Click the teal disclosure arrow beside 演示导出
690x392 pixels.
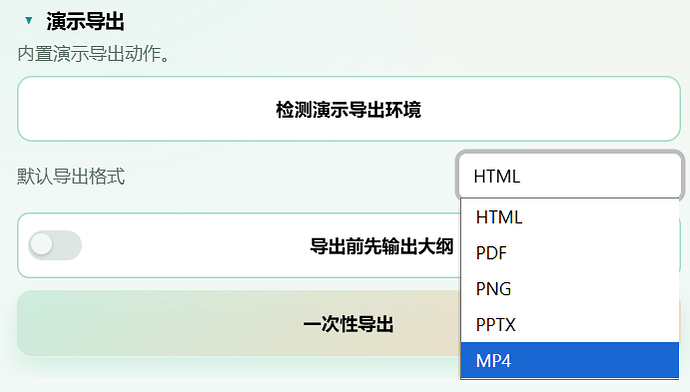click(x=29, y=20)
